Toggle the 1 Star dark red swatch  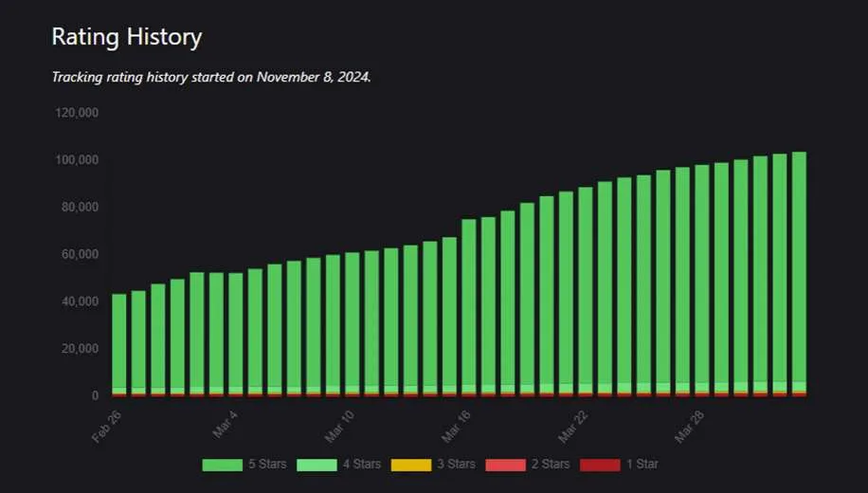point(600,465)
